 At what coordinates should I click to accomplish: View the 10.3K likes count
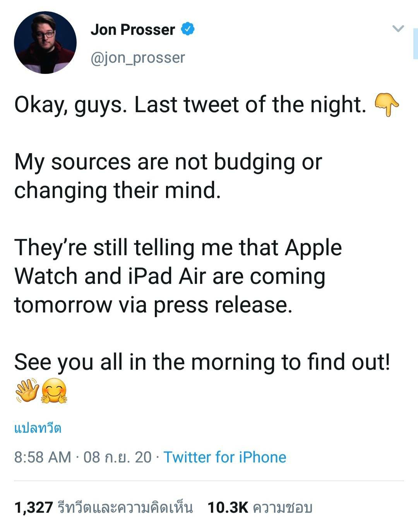coord(228,508)
